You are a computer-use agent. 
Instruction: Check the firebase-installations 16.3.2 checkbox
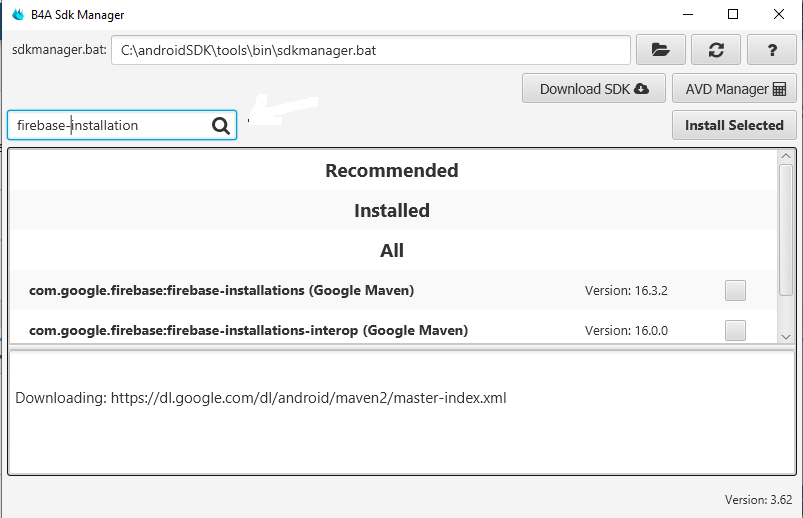[x=735, y=290]
